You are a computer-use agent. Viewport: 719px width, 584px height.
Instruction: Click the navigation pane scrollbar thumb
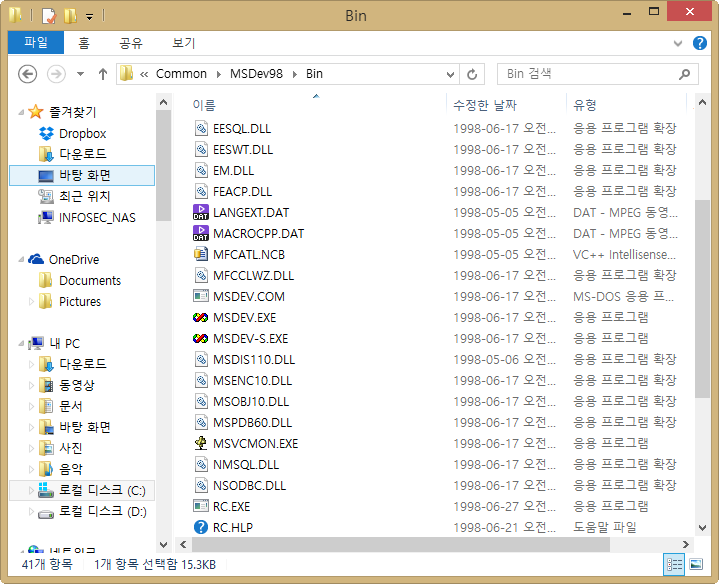[163, 165]
